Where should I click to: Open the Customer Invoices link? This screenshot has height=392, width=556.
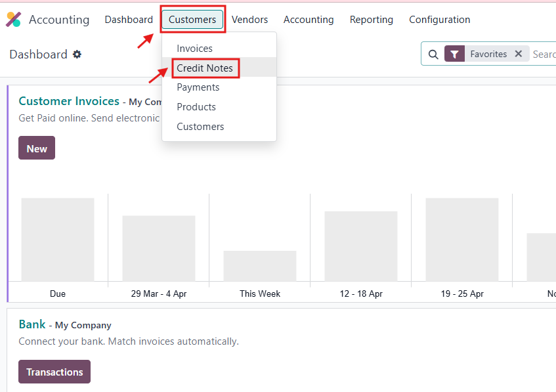click(69, 101)
